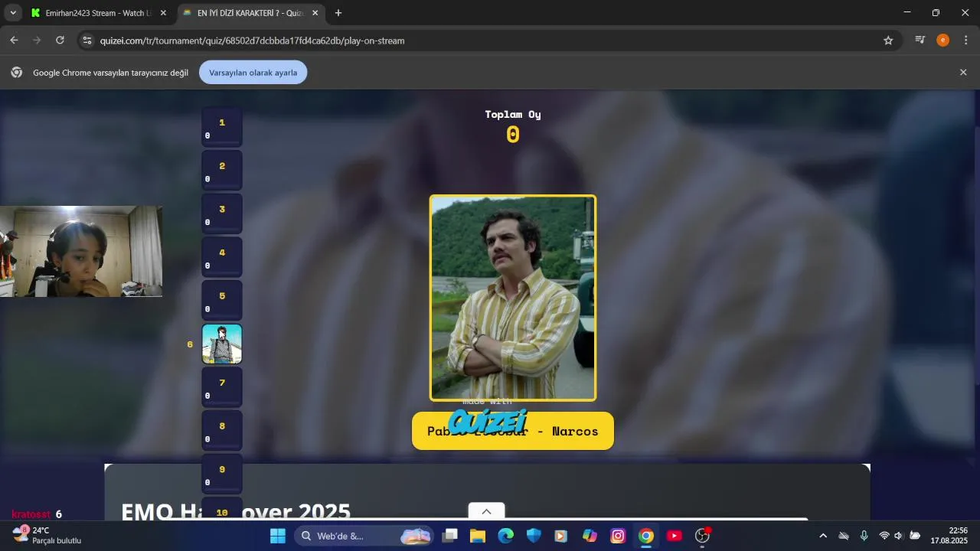Click the 'Toplam Oy' vote counter
Viewport: 980px width, 551px height.
pyautogui.click(x=513, y=127)
